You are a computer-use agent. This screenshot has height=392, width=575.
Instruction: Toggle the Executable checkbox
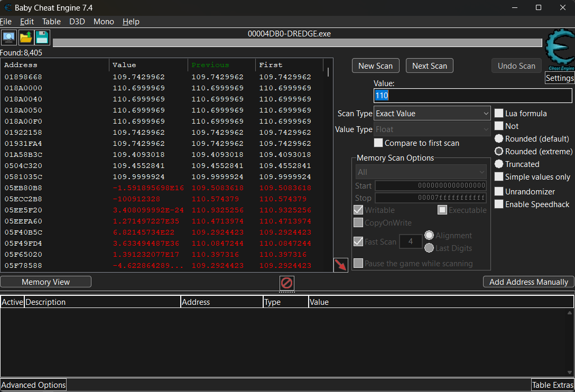tap(442, 210)
